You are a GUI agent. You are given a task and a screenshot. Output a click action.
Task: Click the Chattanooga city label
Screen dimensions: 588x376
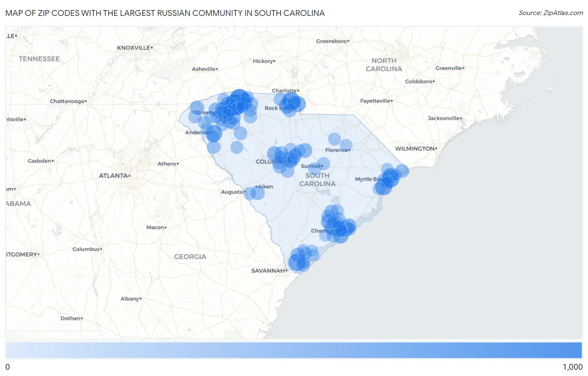(x=68, y=101)
